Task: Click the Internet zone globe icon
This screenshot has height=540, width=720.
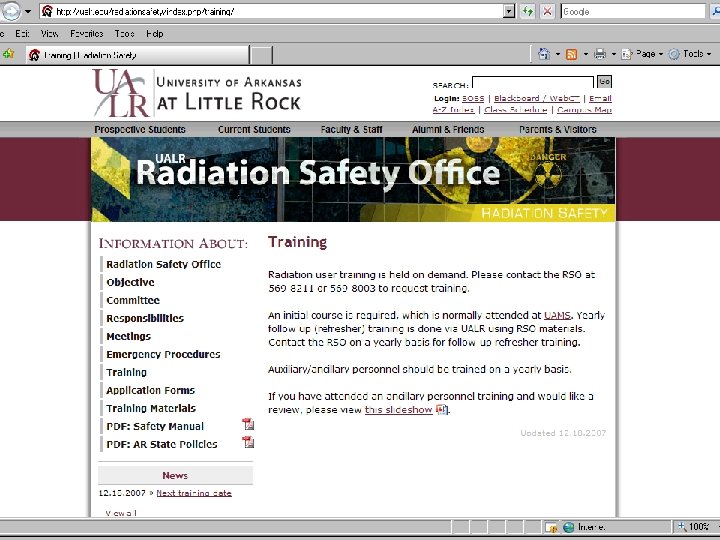Action: pyautogui.click(x=568, y=527)
